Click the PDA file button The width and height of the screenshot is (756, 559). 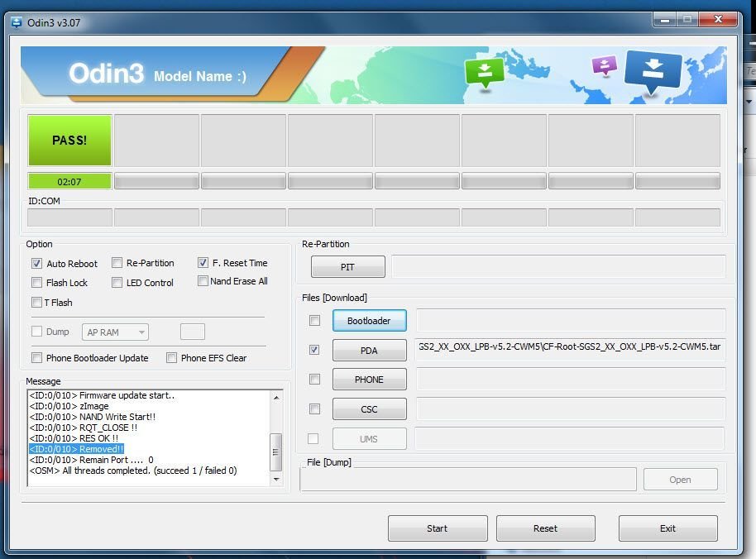pyautogui.click(x=370, y=351)
